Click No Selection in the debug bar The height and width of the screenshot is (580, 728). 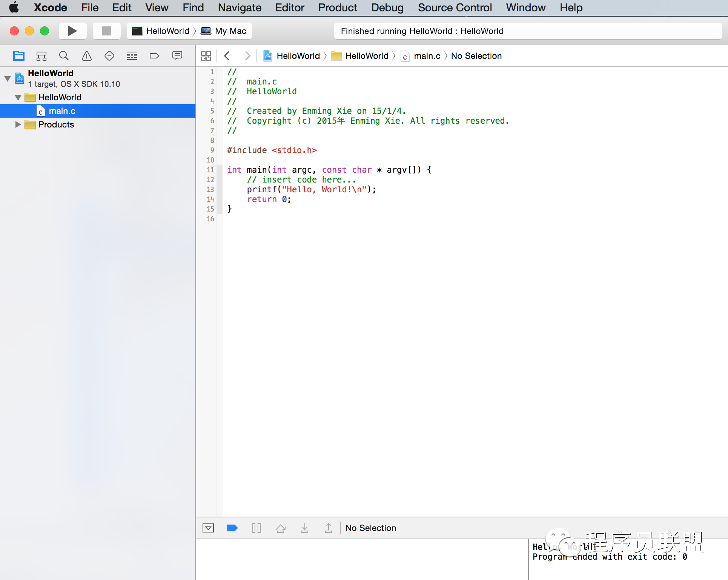click(x=371, y=528)
